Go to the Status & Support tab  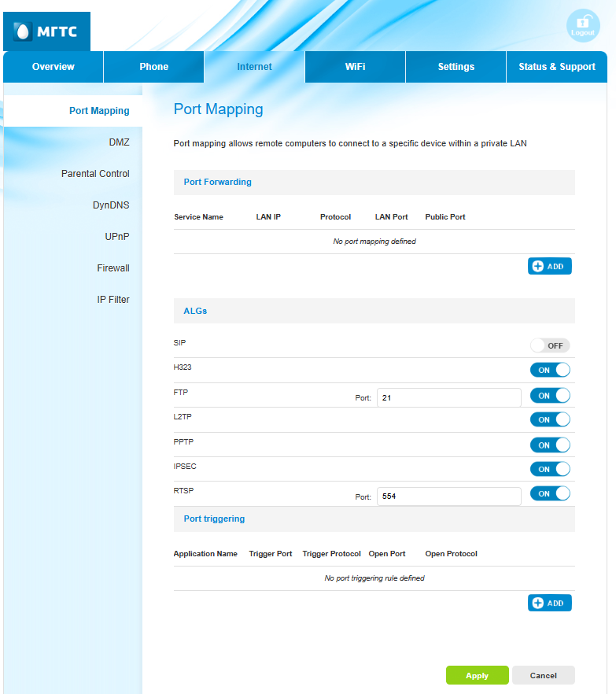point(556,67)
